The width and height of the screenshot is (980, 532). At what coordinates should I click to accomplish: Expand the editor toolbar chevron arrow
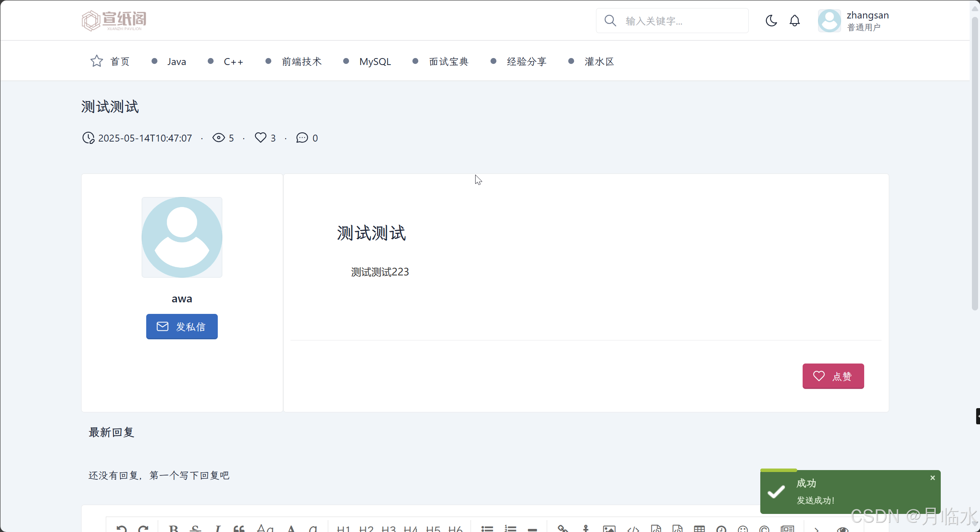816,530
